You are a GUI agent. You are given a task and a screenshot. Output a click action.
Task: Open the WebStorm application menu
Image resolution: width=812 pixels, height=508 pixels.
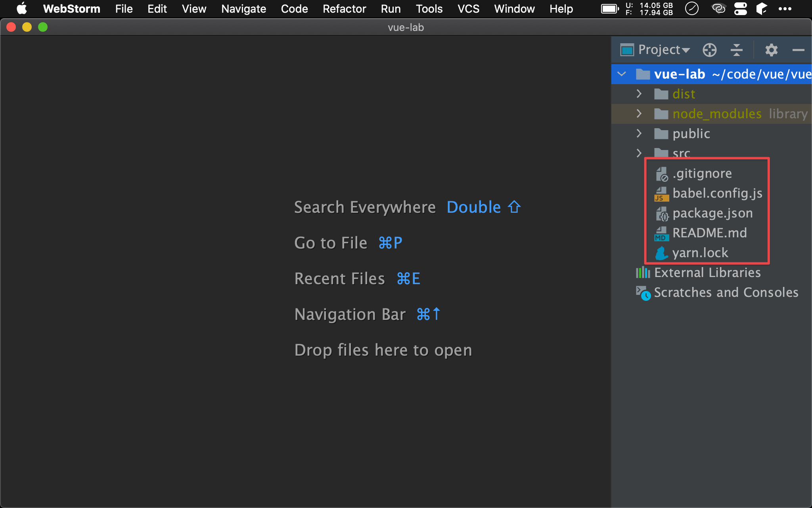click(x=71, y=9)
